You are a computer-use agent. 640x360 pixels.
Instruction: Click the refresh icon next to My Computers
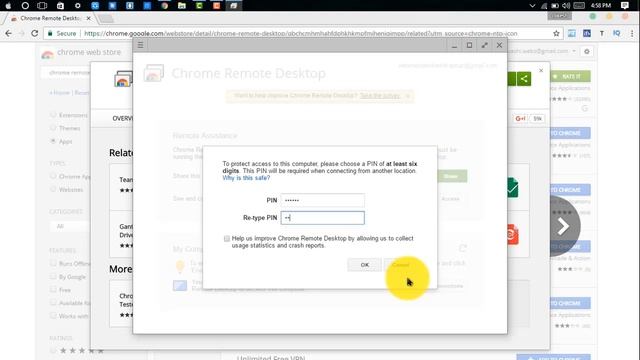point(462,248)
